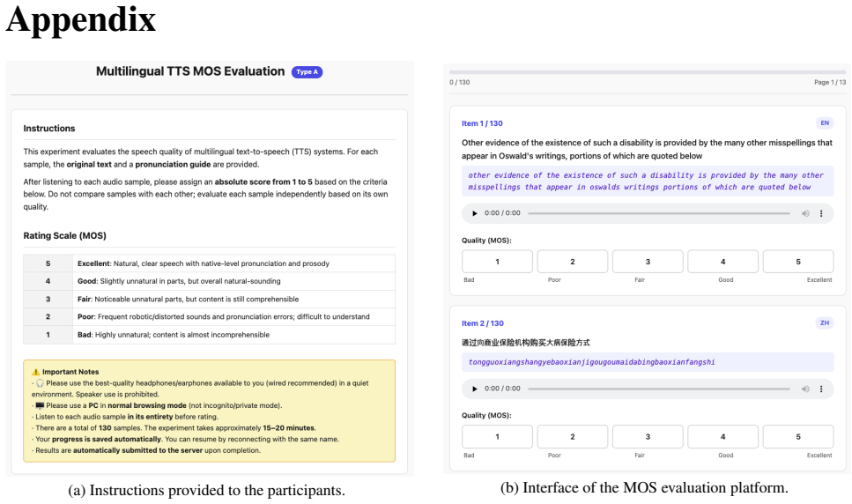Click the Chinese original text of Item 2
The height and width of the screenshot is (504, 852).
click(x=525, y=343)
